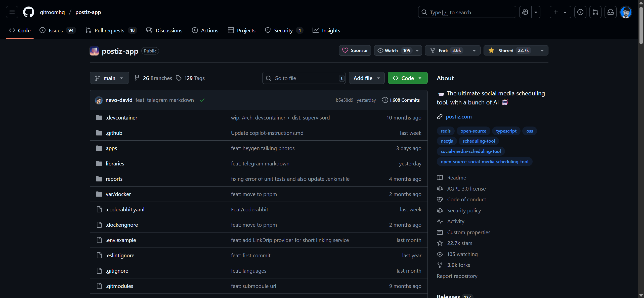Open the Issues tab
The image size is (644, 298).
click(58, 30)
